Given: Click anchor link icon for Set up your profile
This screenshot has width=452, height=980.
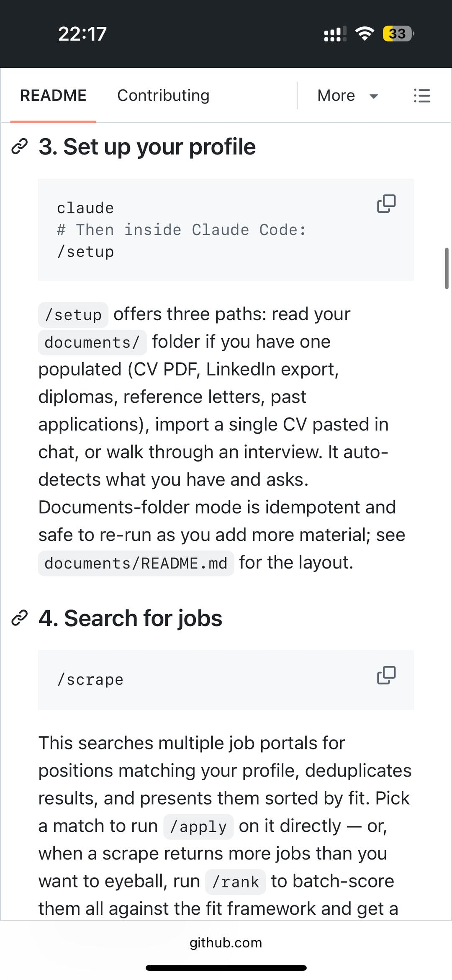Looking at the screenshot, I should [20, 147].
